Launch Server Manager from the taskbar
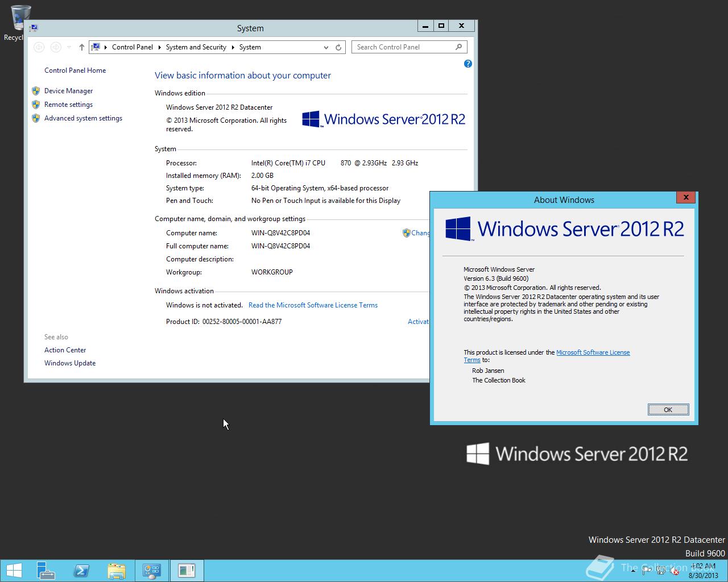The height and width of the screenshot is (582, 728). coord(45,570)
